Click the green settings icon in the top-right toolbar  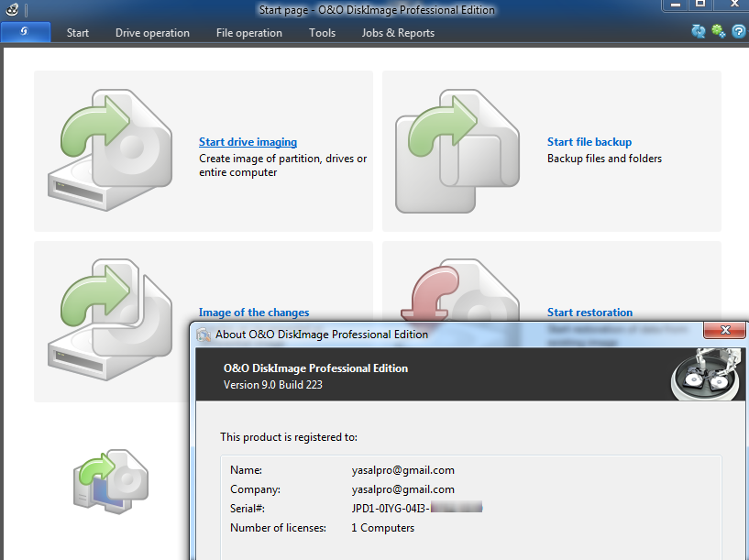[719, 32]
